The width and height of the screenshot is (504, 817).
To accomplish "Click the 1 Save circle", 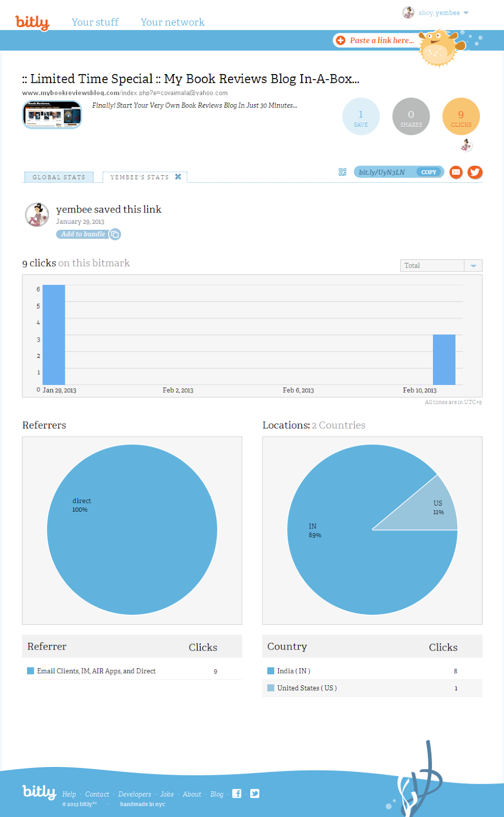I will [x=361, y=116].
